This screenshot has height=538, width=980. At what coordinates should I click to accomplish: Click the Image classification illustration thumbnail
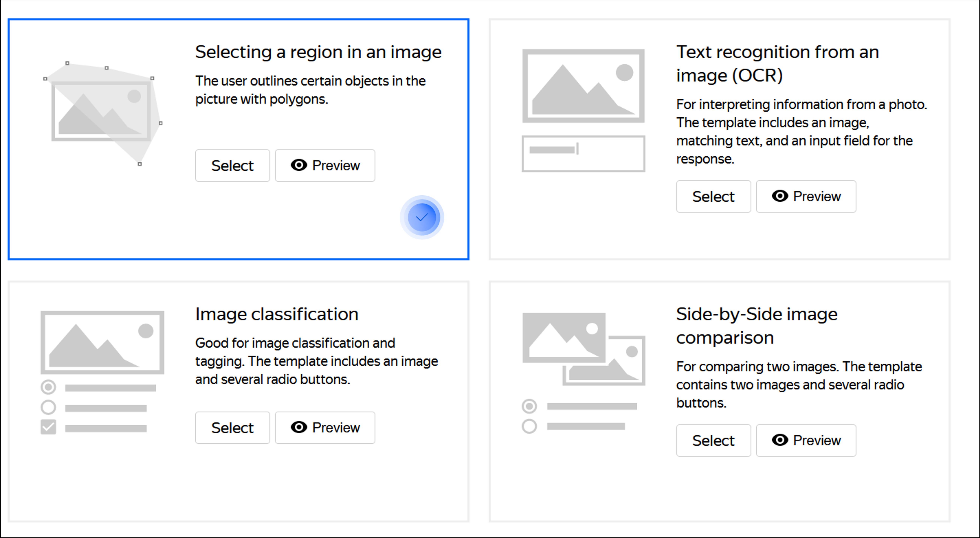click(102, 373)
